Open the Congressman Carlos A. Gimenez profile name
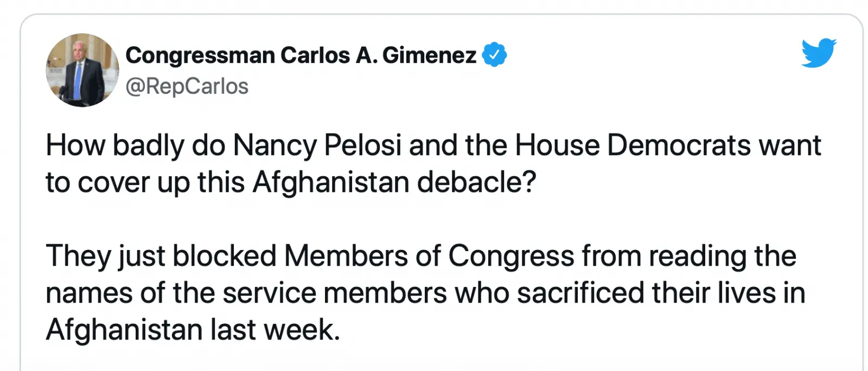868x371 pixels. [x=301, y=55]
